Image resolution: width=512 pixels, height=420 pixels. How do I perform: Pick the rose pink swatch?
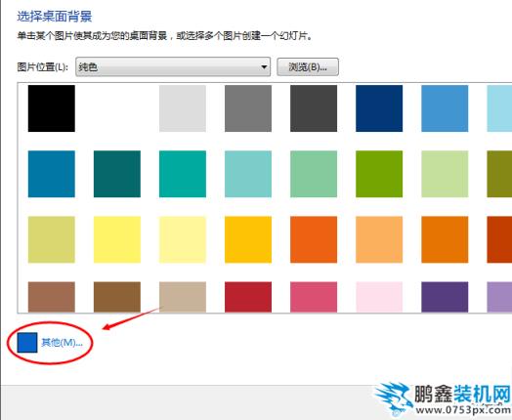click(x=314, y=297)
